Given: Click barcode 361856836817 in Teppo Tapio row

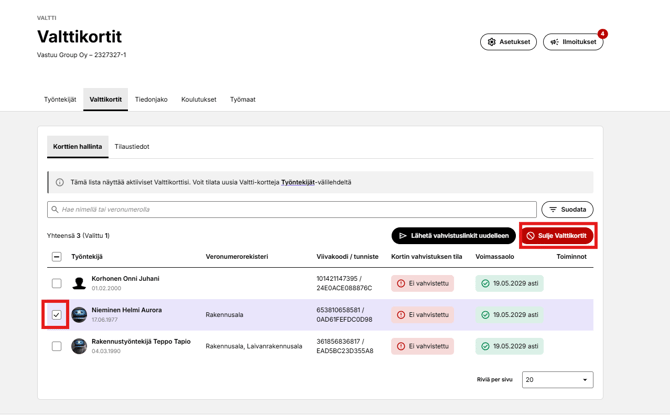Looking at the screenshot, I should (338, 342).
